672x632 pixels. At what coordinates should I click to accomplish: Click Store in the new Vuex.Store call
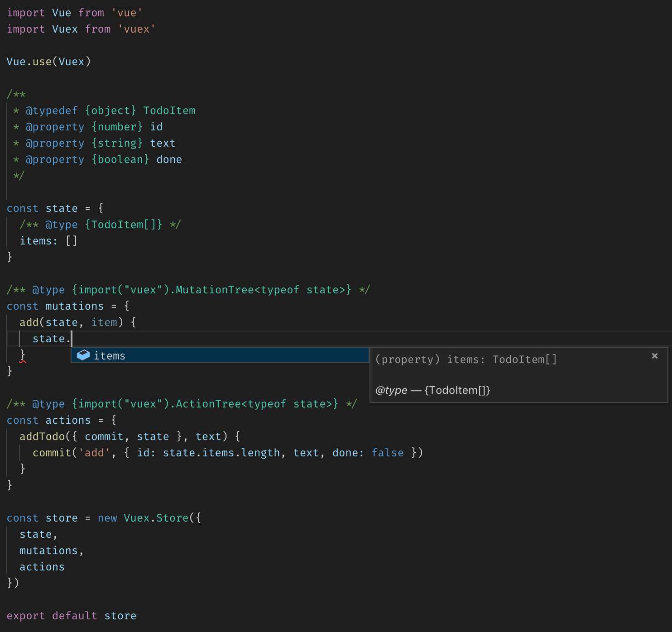click(172, 518)
